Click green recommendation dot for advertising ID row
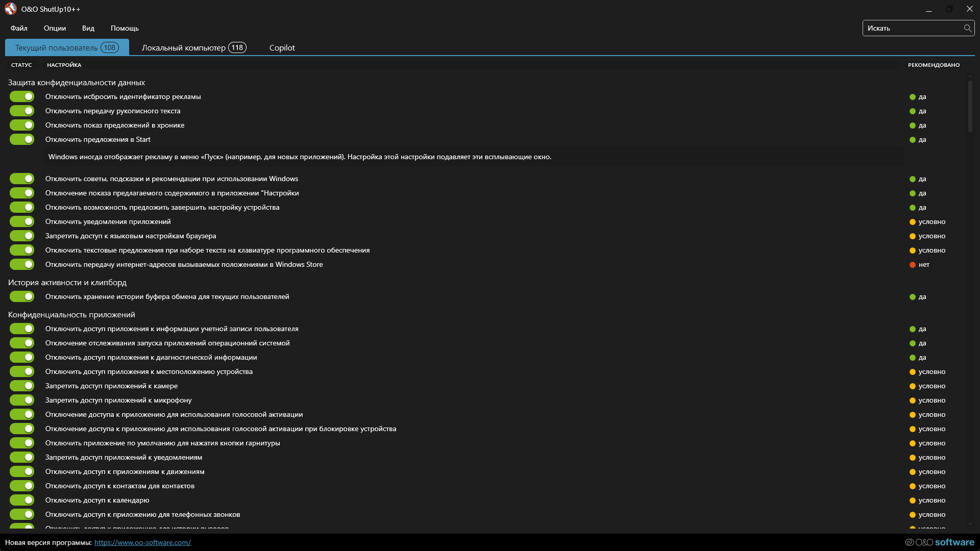Viewport: 980px width, 551px height. [912, 97]
